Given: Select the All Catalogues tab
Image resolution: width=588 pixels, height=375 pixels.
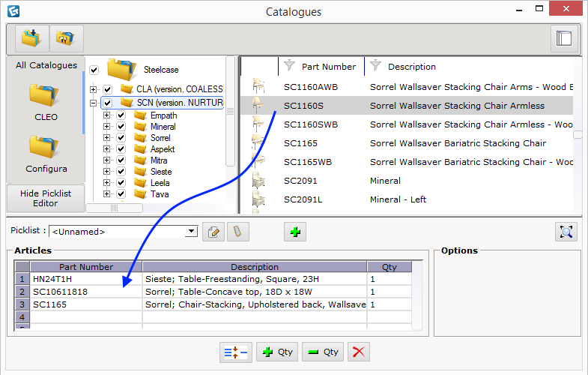Looking at the screenshot, I should tap(46, 65).
